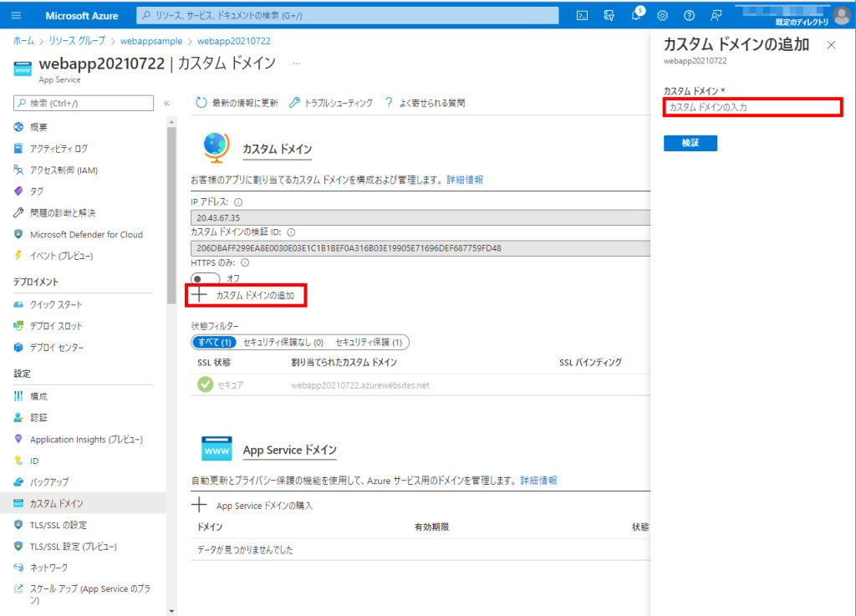Click the デプロイ スロット icon
Screen dimensions: 856x616
click(x=18, y=326)
